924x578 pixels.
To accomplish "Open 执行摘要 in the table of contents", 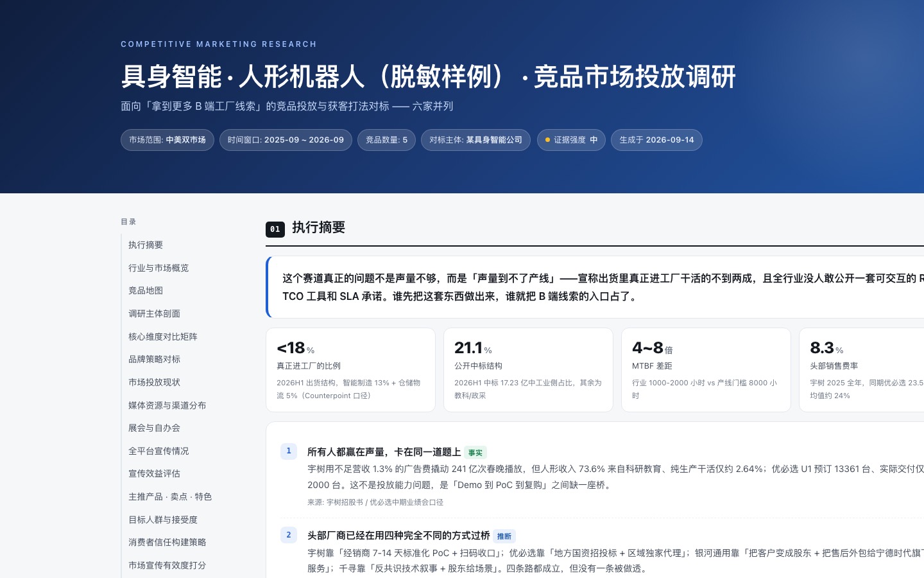I will (x=146, y=245).
